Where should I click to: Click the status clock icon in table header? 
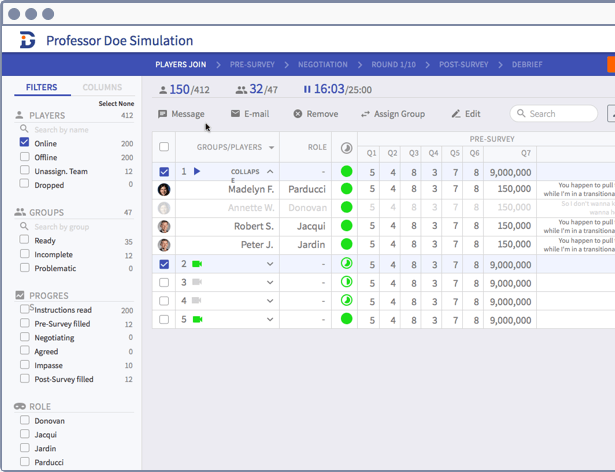point(346,147)
